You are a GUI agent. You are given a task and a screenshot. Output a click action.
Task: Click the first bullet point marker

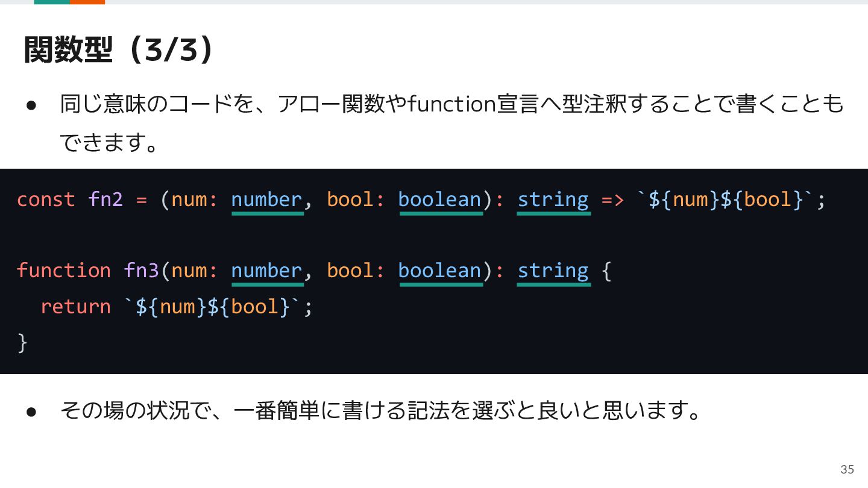[32, 105]
